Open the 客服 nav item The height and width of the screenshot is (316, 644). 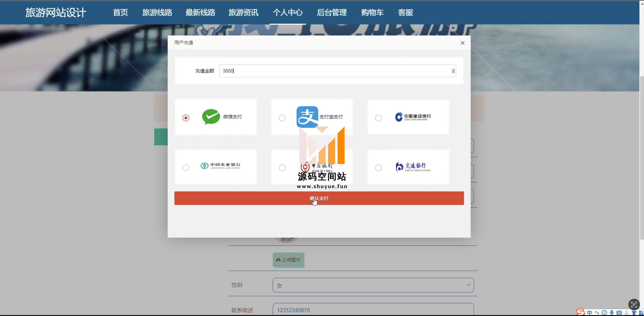point(405,13)
